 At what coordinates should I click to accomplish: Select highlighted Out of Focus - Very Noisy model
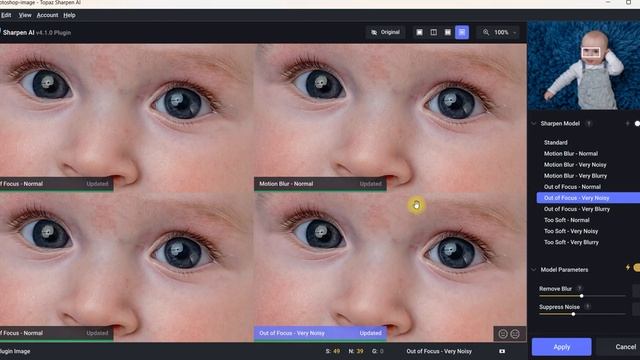click(588, 198)
